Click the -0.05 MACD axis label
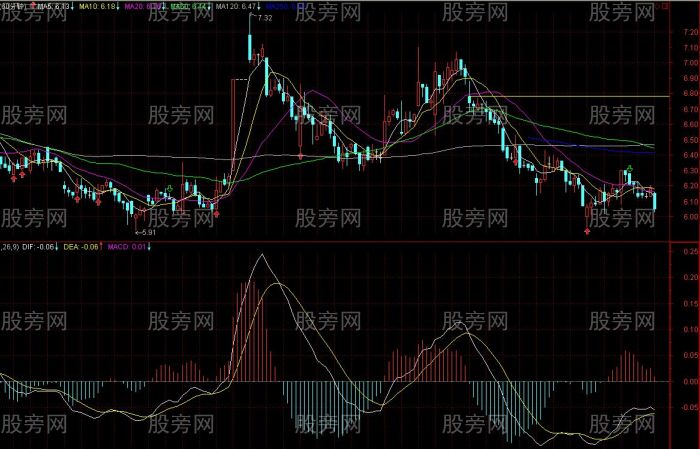 tap(690, 407)
